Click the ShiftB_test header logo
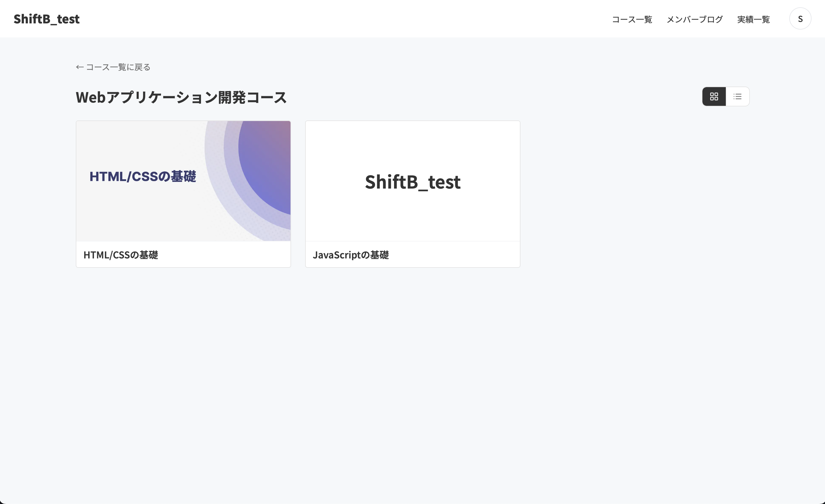 pos(47,19)
